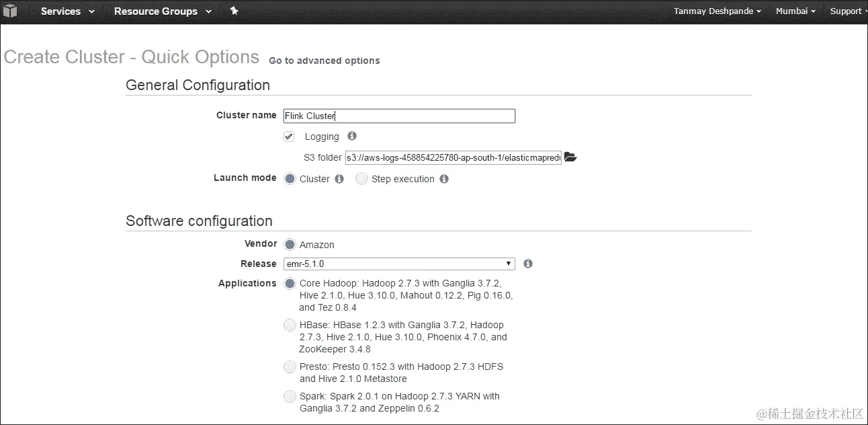The image size is (868, 425).
Task: Select the Spark applications option
Action: (x=290, y=396)
